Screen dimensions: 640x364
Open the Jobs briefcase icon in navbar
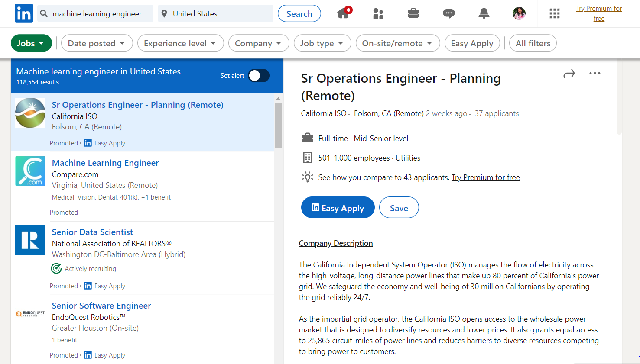[x=413, y=13]
